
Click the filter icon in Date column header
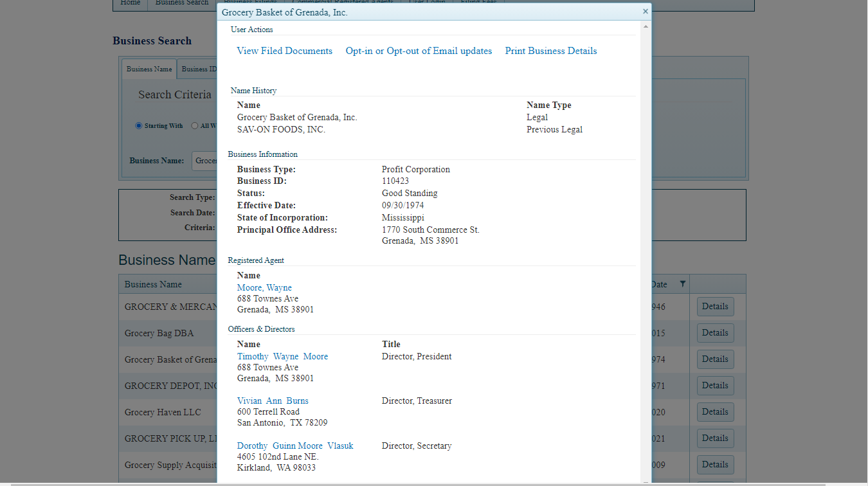click(x=683, y=284)
